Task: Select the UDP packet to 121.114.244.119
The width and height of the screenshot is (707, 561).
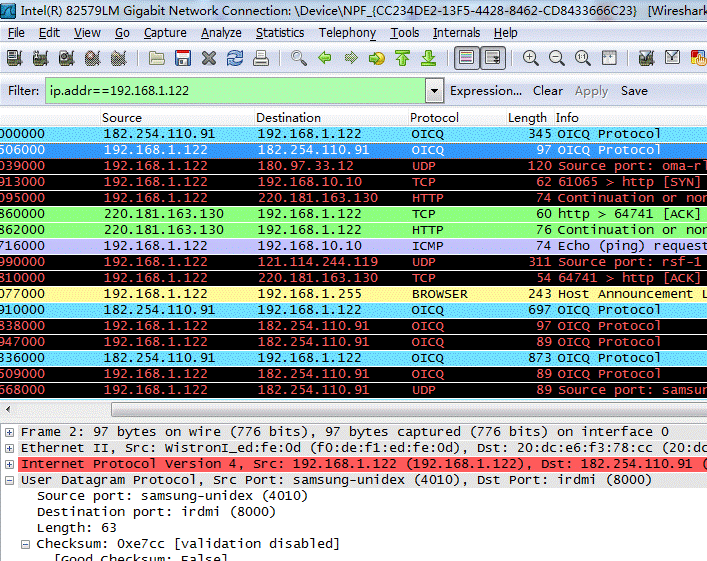Action: click(x=354, y=262)
